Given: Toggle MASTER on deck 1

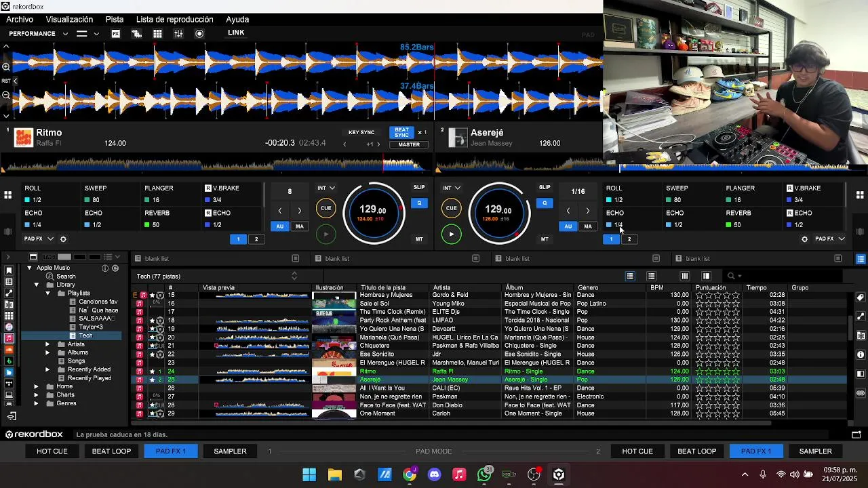Looking at the screenshot, I should pyautogui.click(x=409, y=144).
